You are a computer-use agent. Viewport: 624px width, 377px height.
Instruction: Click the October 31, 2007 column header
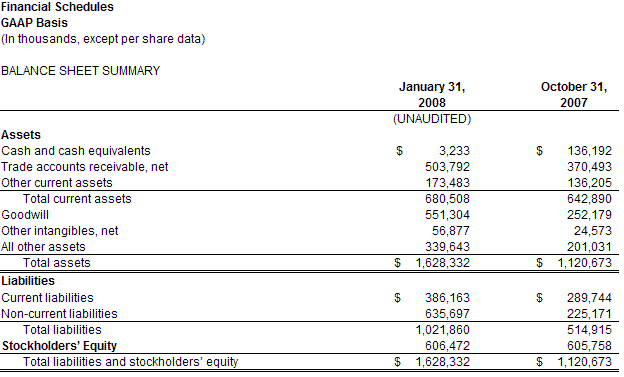574,95
